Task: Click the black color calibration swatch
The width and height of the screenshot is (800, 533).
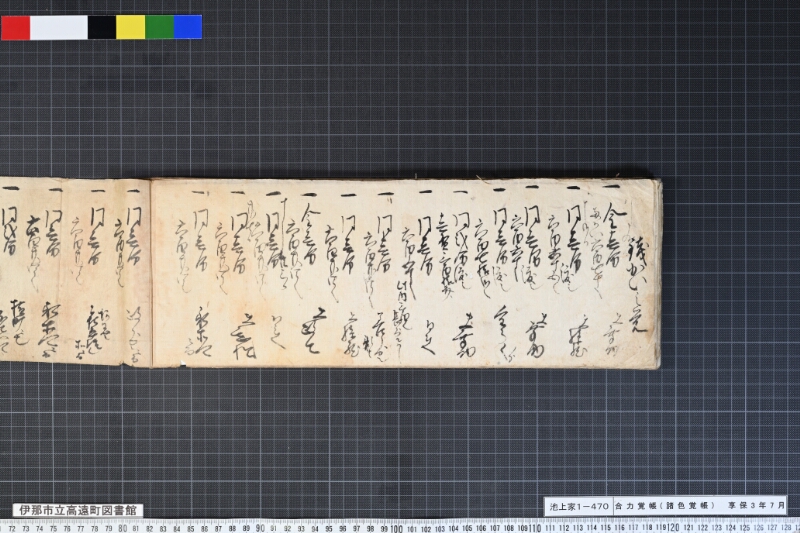Action: coord(102,27)
